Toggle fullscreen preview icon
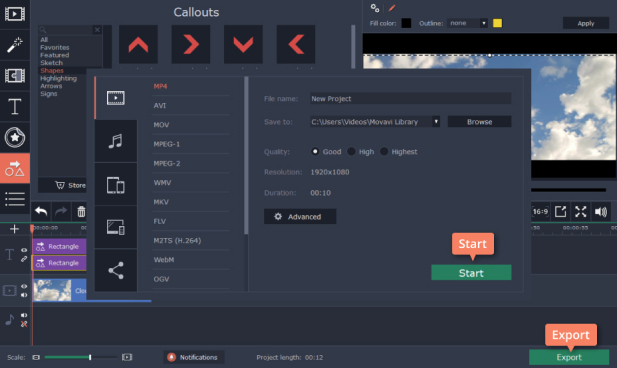Screen dimensions: 617x368 (580, 212)
